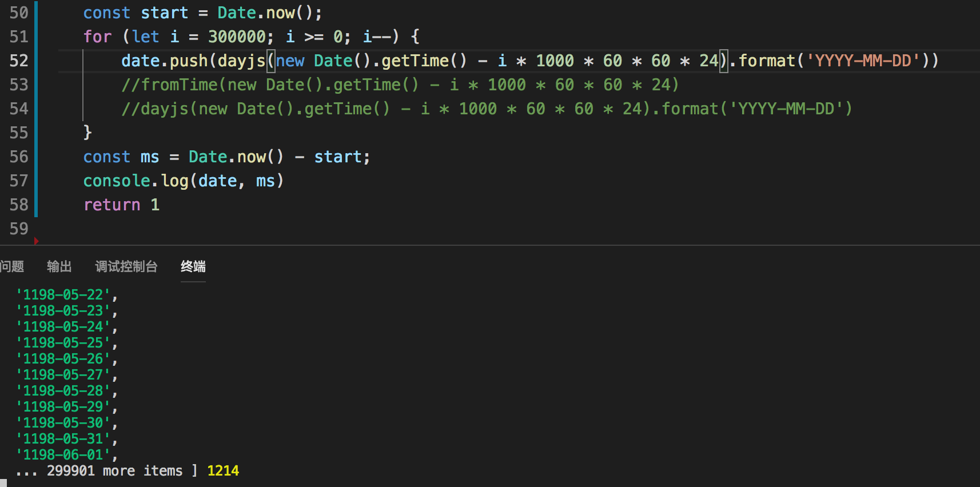Click terminal output '1198-06-01'
Screen dimensions: 980x487
(63, 455)
